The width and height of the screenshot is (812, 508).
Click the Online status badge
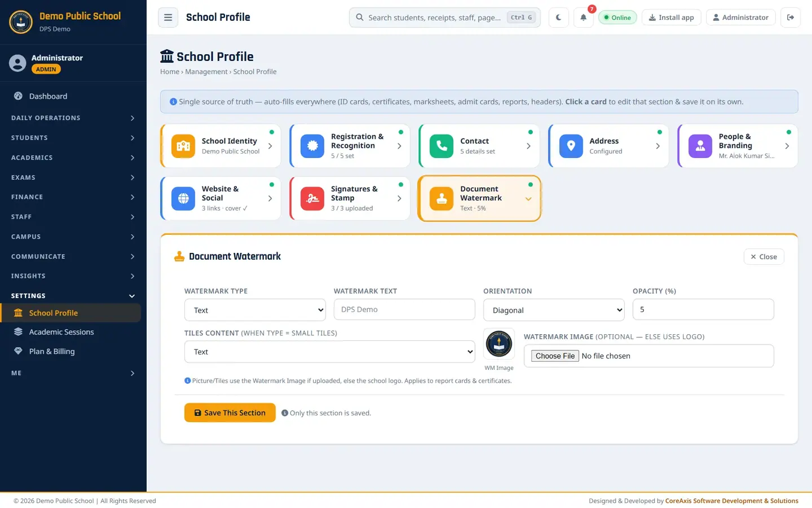[617, 17]
